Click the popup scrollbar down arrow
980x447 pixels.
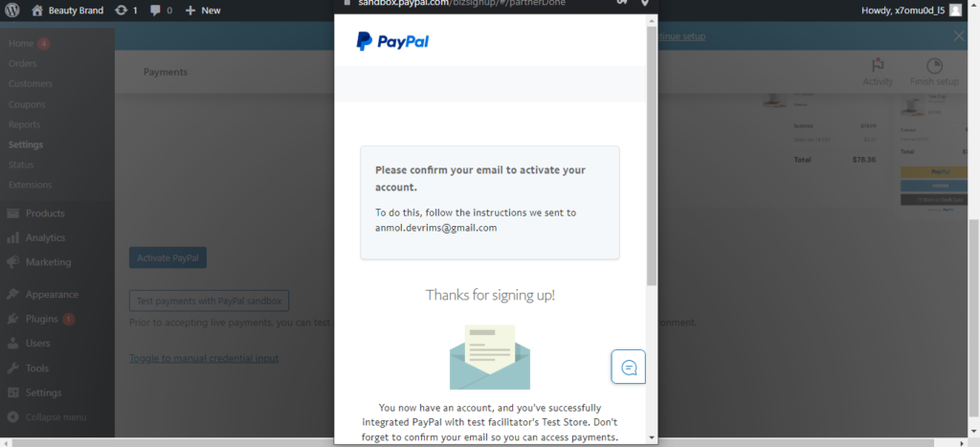pyautogui.click(x=652, y=437)
